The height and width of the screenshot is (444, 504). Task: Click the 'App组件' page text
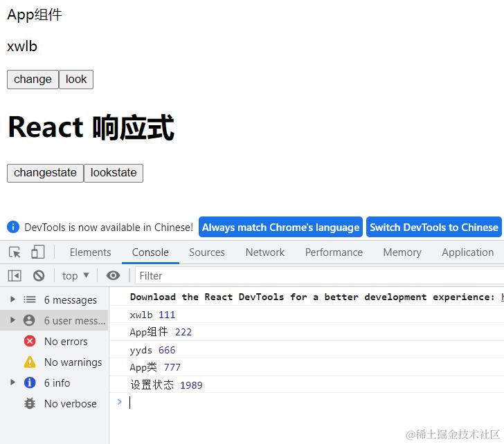point(35,15)
